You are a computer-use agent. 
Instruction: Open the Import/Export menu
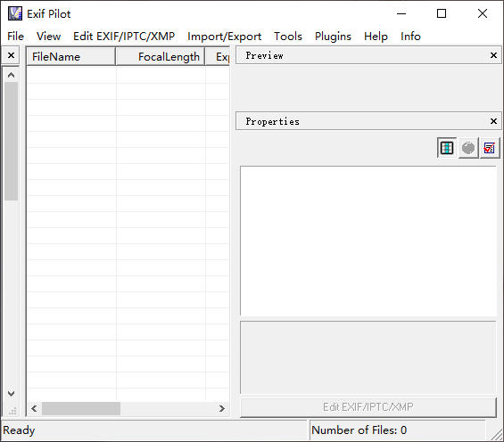(x=225, y=37)
